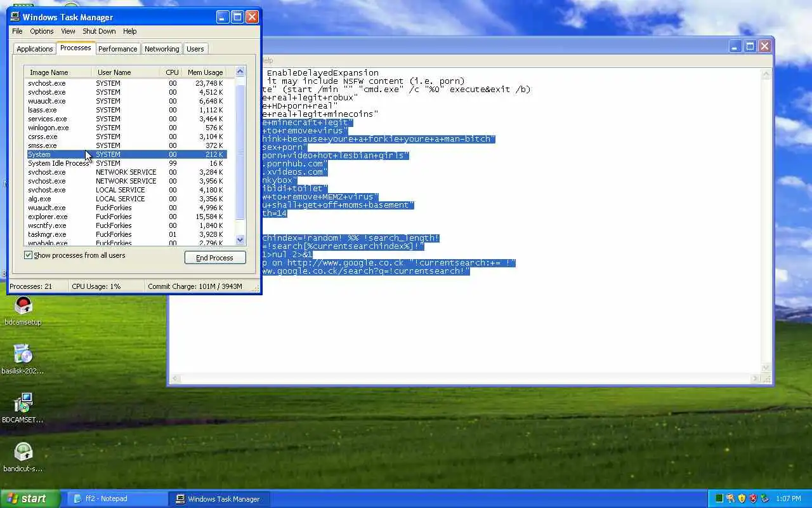Open the View menu in Task Manager
This screenshot has width=812, height=508.
point(68,31)
